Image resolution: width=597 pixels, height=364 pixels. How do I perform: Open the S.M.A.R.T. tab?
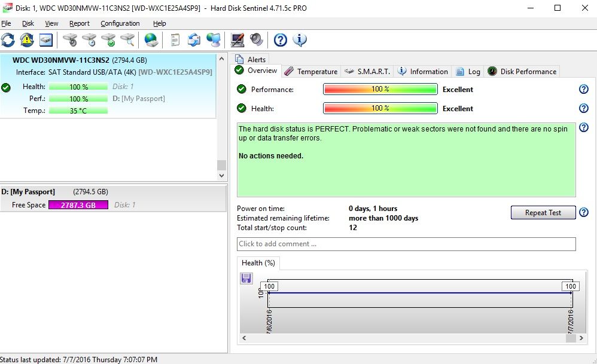click(x=367, y=72)
